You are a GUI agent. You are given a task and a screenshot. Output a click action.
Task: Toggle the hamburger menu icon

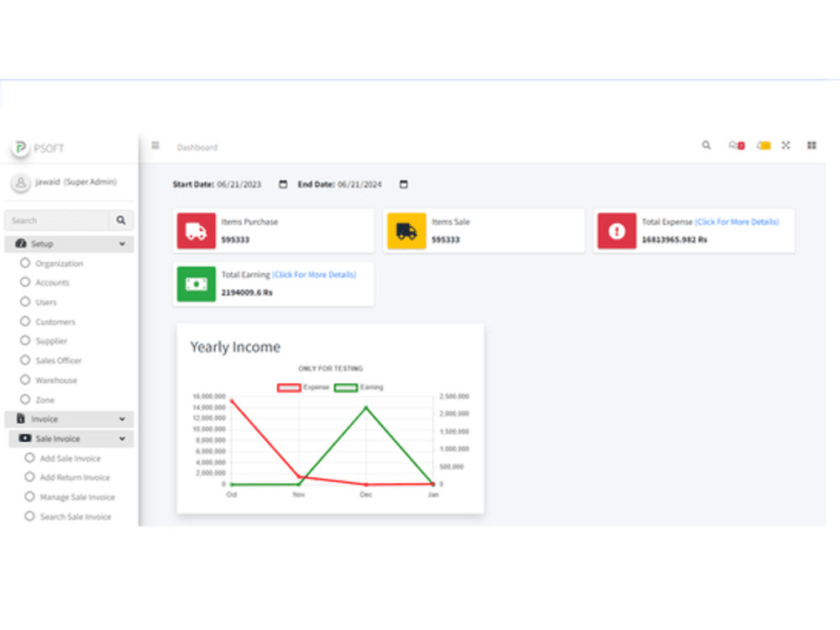click(x=155, y=145)
